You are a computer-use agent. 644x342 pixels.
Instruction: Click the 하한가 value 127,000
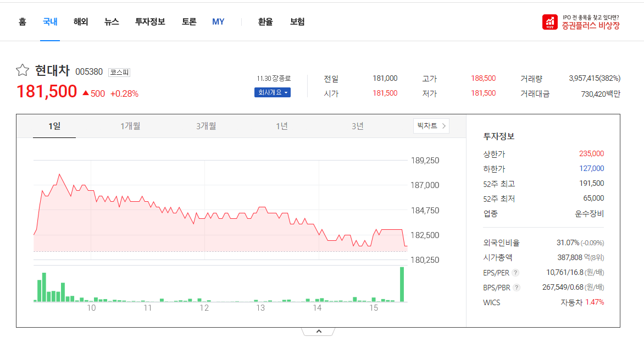pos(591,169)
